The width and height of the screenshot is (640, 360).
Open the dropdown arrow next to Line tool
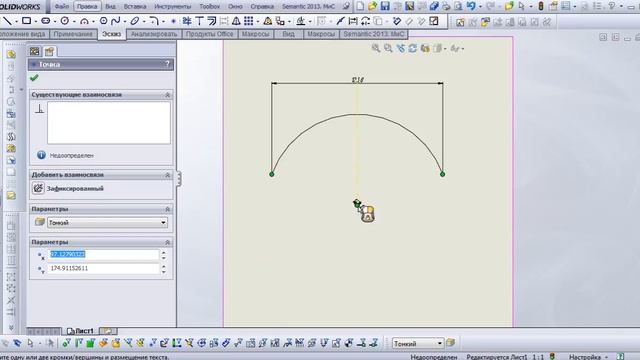(16, 22)
